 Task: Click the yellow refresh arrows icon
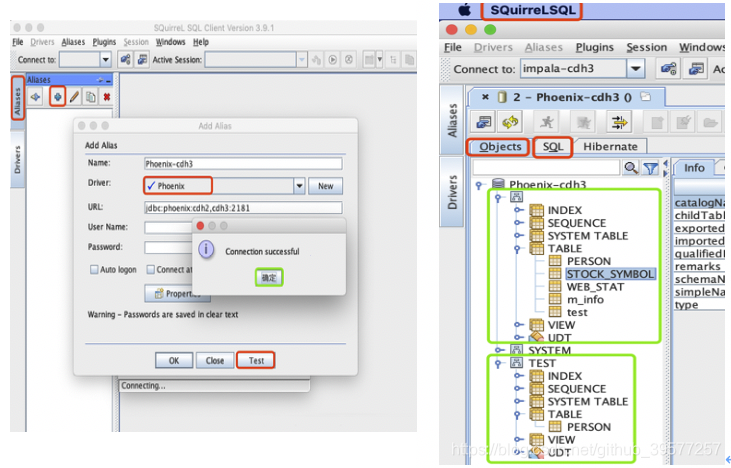click(x=510, y=123)
